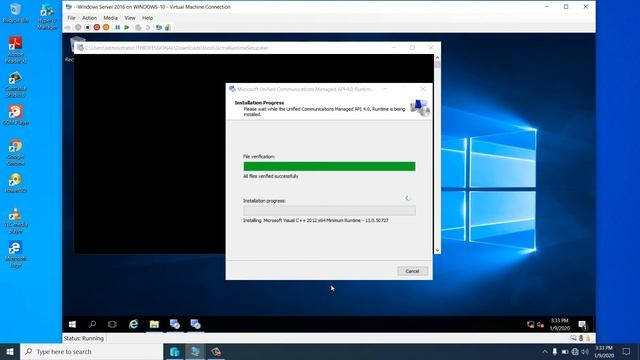Click the red Shut Down toolbar icon
The width and height of the screenshot is (640, 360).
pos(97,27)
